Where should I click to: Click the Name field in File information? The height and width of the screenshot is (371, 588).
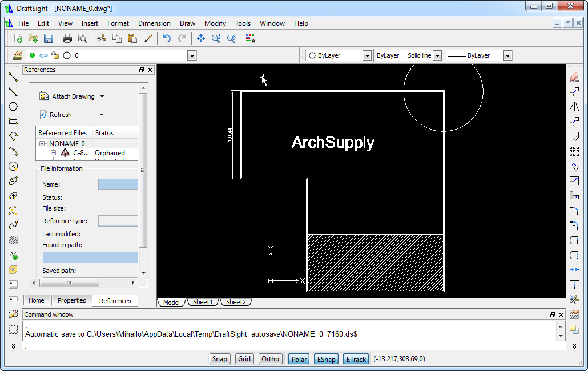118,184
